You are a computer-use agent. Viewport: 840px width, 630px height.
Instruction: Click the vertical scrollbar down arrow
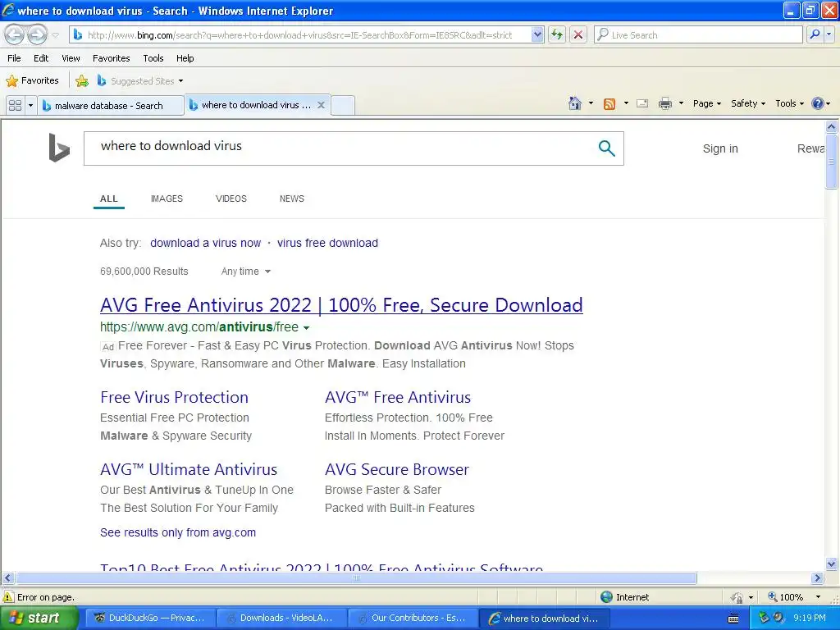[832, 564]
